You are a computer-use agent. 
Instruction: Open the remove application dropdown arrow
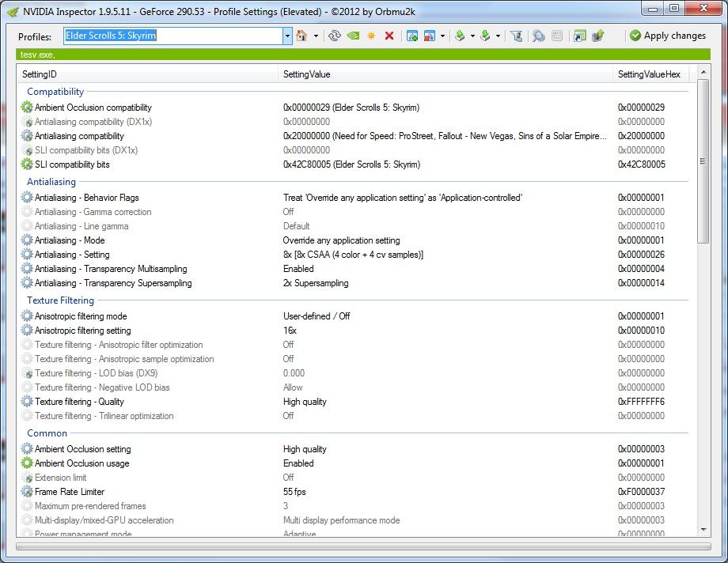[443, 36]
